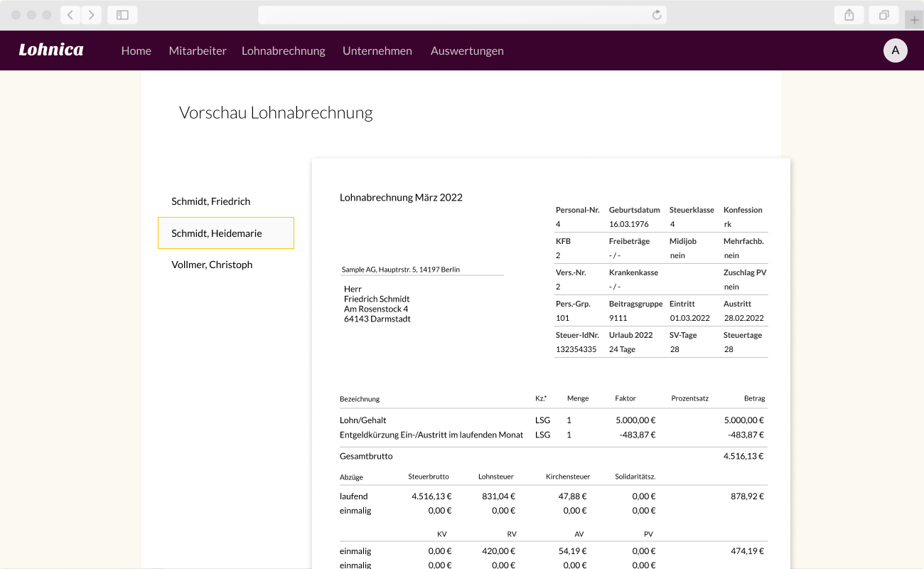924x569 pixels.
Task: Click the Austritt date '28.02.2022'
Action: [743, 318]
